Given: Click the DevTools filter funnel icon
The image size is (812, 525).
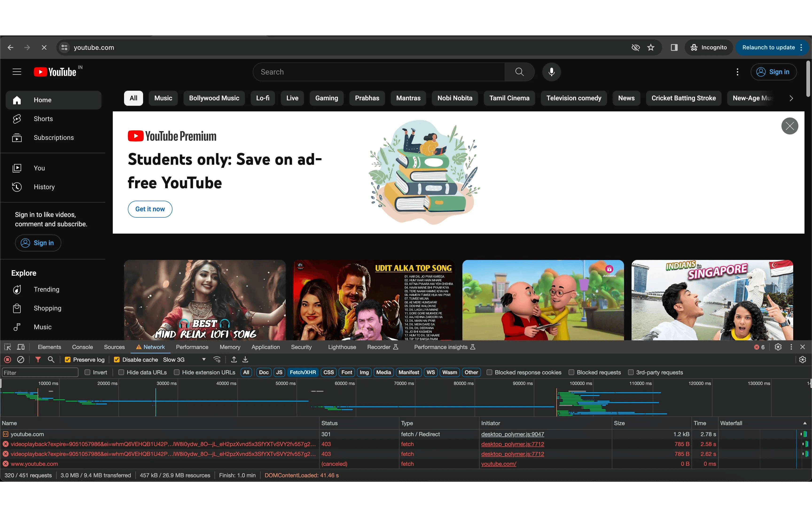Looking at the screenshot, I should [37, 360].
